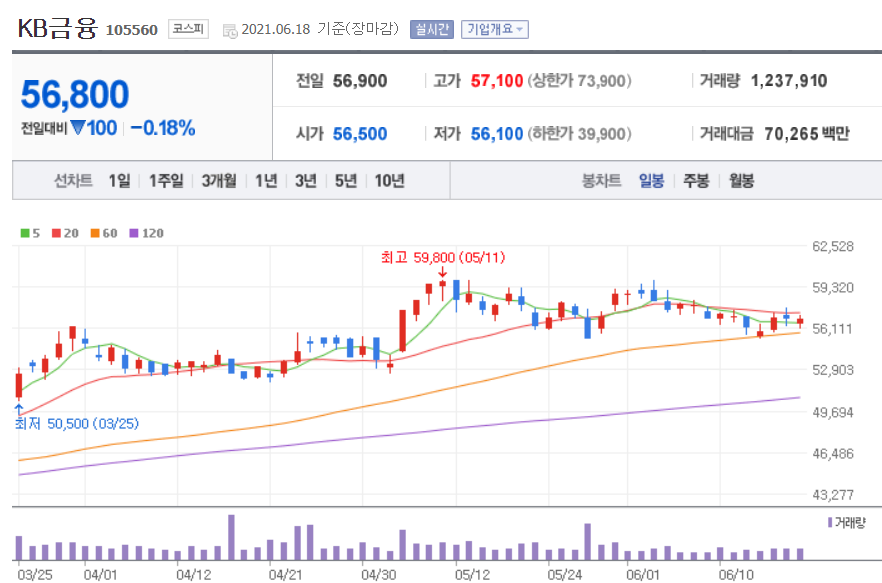Click red 20-day moving average legend swatch
Viewport: 882px width, 583px height.
point(56,233)
